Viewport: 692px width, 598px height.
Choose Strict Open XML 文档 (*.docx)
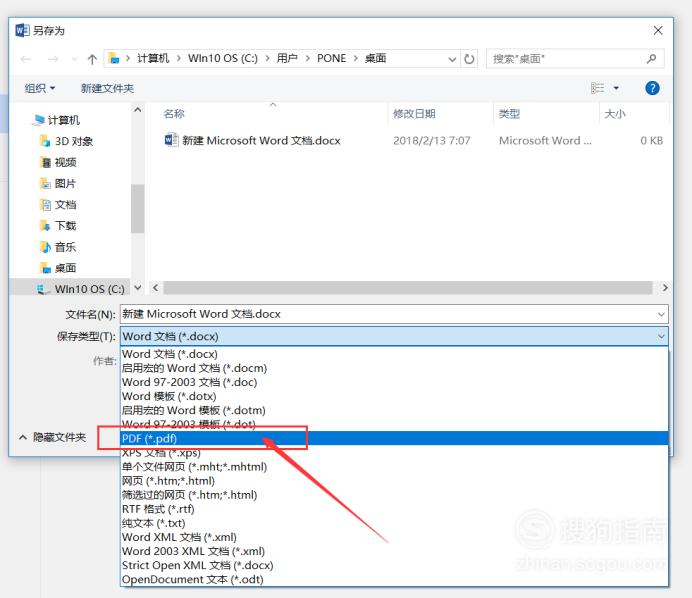coord(394,565)
